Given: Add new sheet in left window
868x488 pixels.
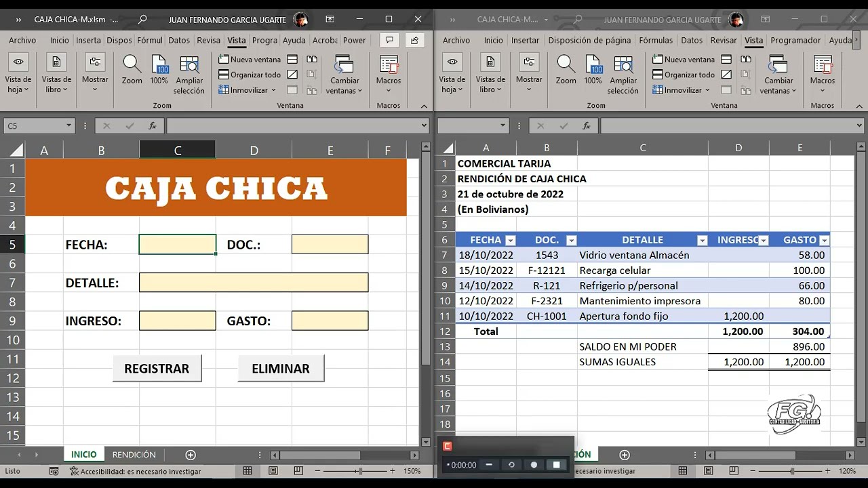Looking at the screenshot, I should pyautogui.click(x=191, y=455).
